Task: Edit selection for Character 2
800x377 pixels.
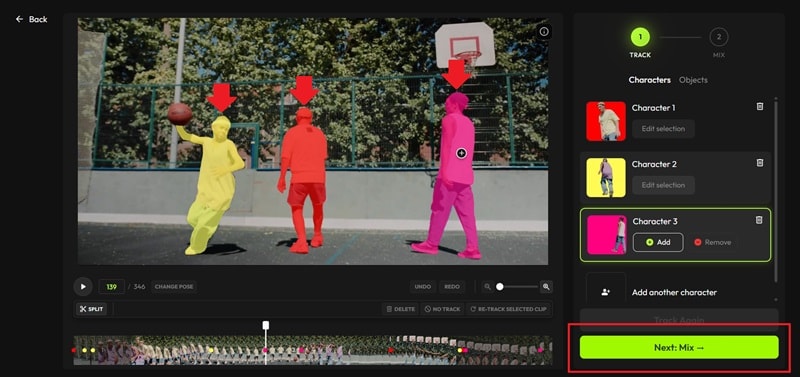Action: pyautogui.click(x=663, y=185)
